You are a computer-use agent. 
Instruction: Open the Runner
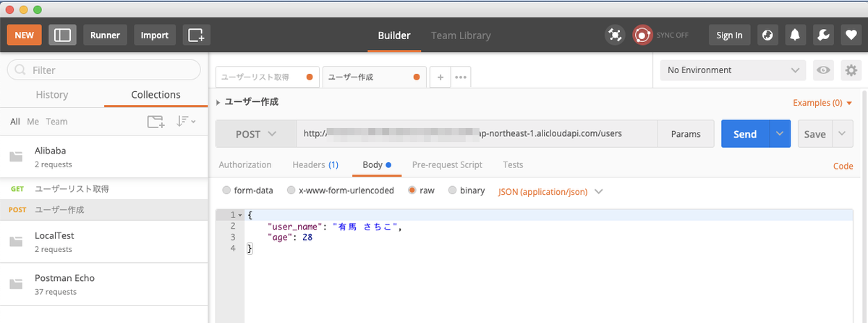click(106, 35)
